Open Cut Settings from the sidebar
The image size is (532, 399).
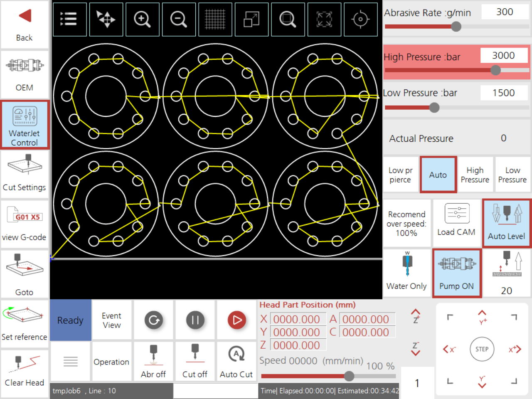pos(25,175)
